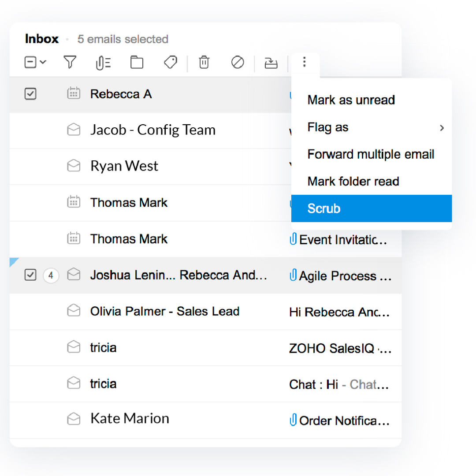Click envelope icon on Chat : Hi tricia row
The width and height of the screenshot is (476, 476).
click(x=74, y=383)
